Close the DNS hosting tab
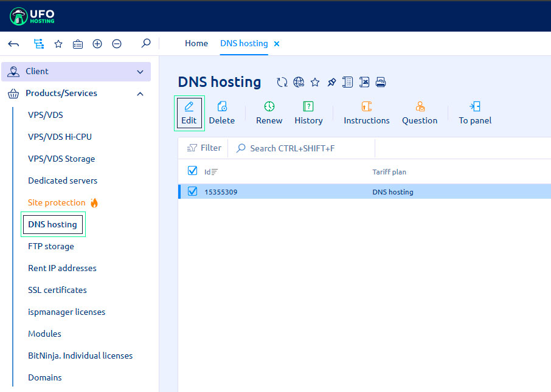This screenshot has width=551, height=392. [277, 44]
